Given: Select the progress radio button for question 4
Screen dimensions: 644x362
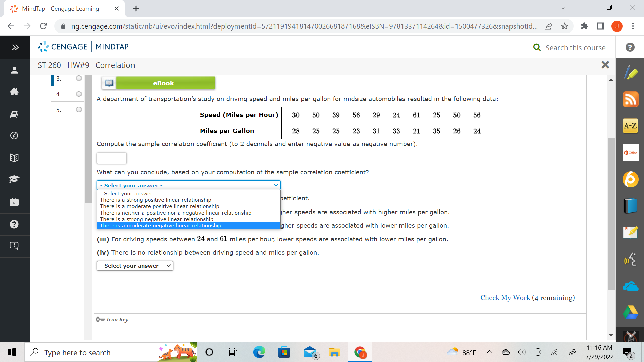Looking at the screenshot, I should (79, 94).
